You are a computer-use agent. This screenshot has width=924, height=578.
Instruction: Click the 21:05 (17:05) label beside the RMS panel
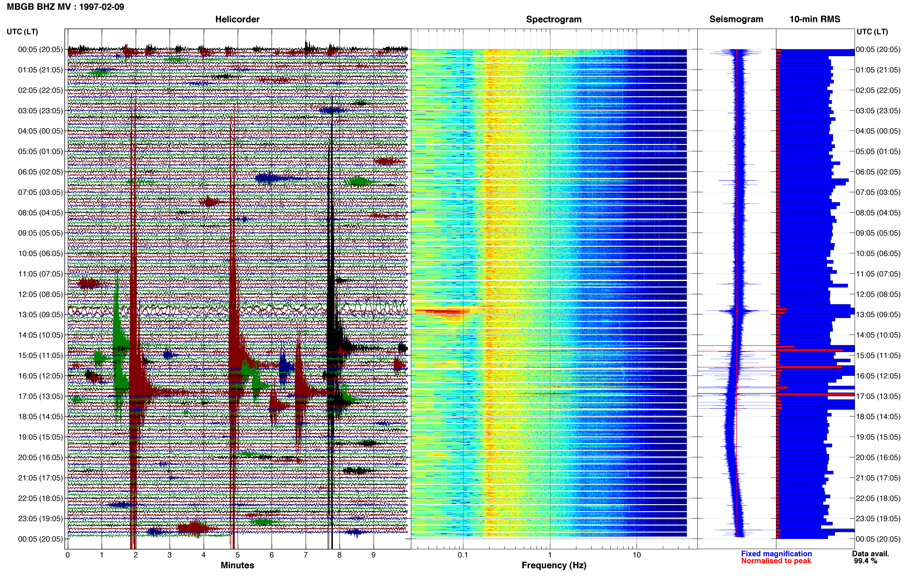point(878,478)
